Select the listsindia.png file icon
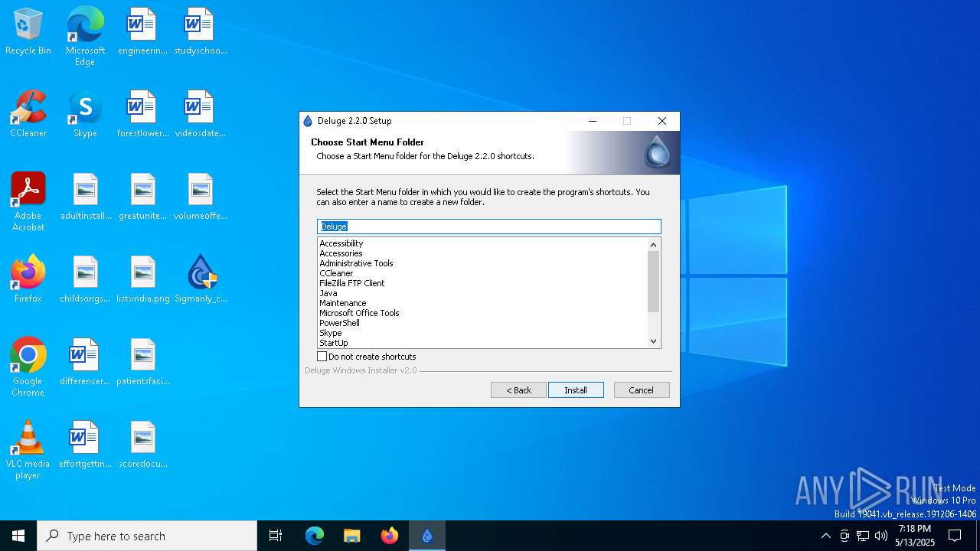Screen dimensions: 980x551 142,280
